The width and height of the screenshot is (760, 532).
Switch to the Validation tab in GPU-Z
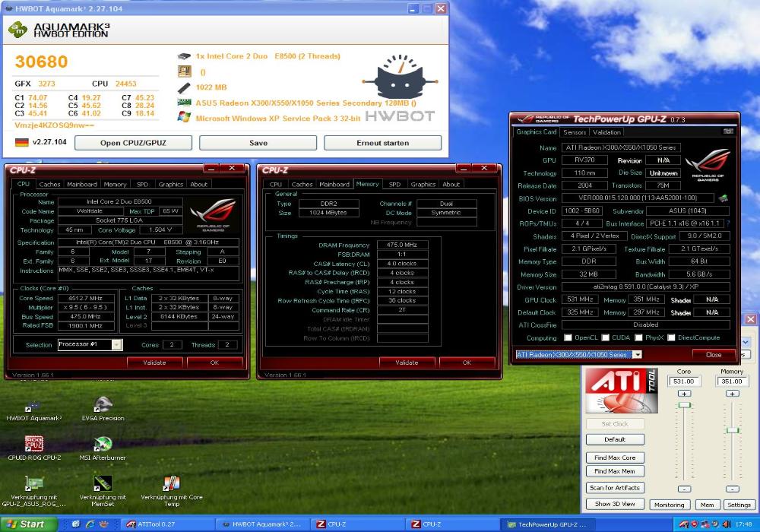pyautogui.click(x=606, y=131)
